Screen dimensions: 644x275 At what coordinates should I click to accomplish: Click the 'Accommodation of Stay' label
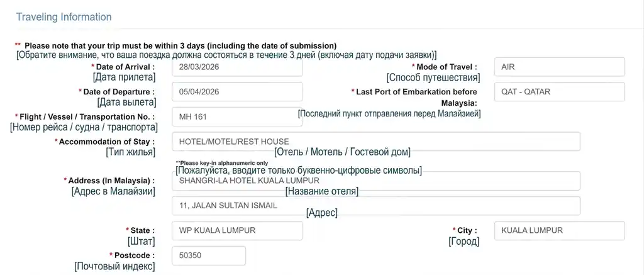106,142
